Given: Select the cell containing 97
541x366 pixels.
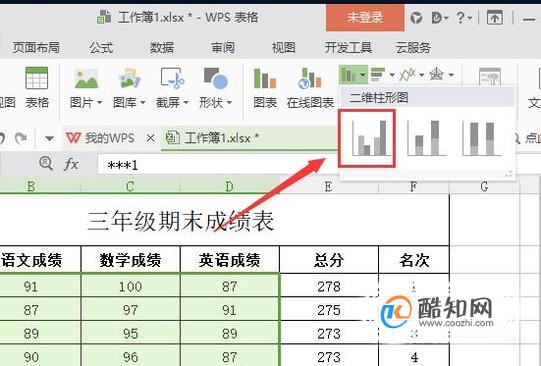Looking at the screenshot, I should [130, 309].
